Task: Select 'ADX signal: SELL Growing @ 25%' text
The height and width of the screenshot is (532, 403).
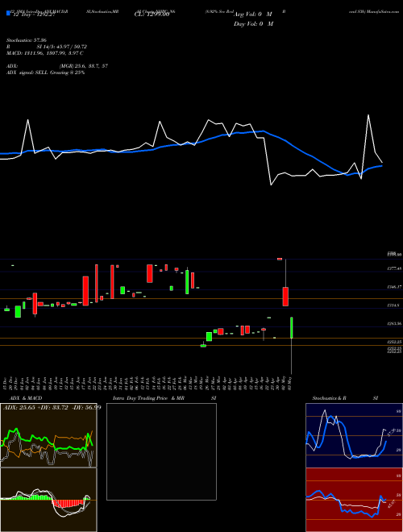Action: point(45,73)
